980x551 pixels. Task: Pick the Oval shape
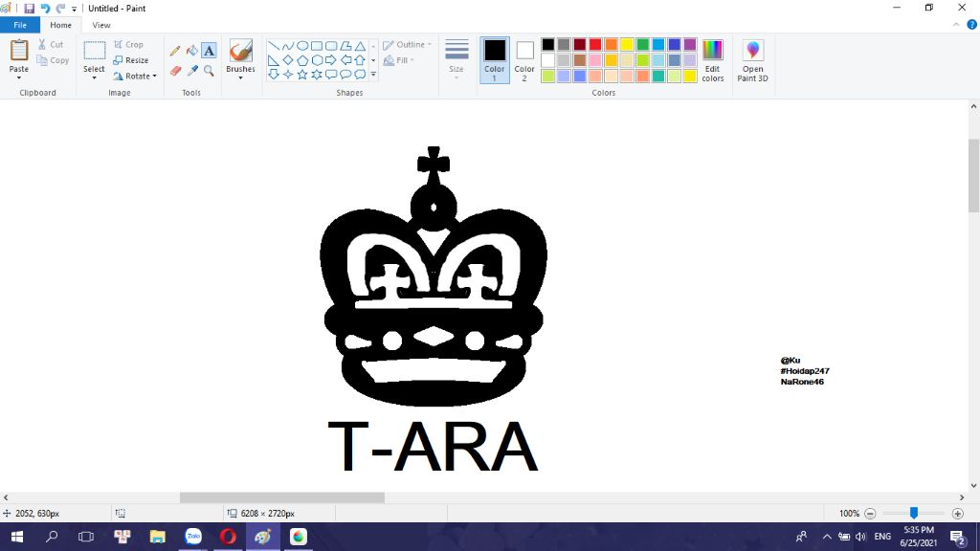tap(302, 46)
